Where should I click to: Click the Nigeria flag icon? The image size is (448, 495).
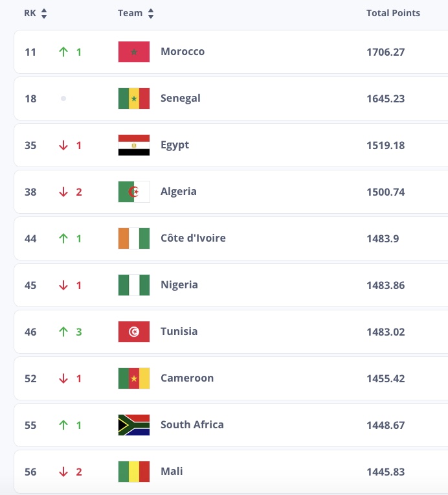pos(134,285)
